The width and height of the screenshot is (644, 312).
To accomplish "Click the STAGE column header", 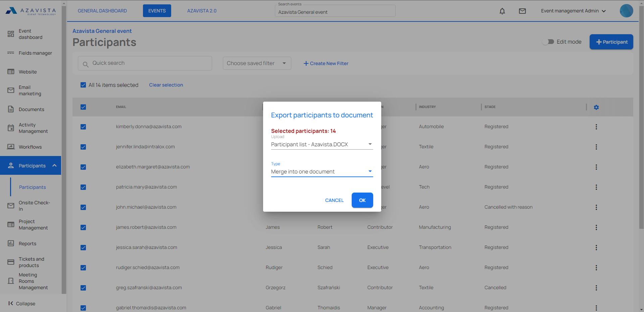I will pos(490,107).
